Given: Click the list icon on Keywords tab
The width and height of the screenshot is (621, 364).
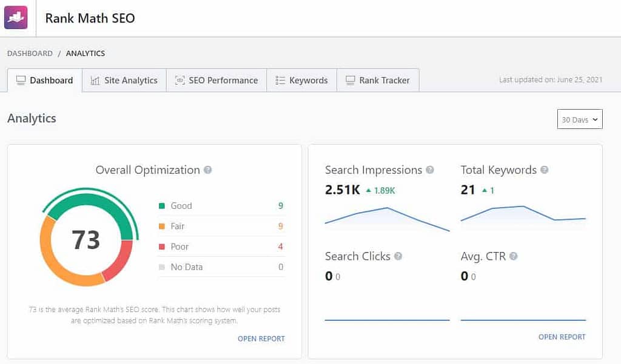Looking at the screenshot, I should [280, 81].
